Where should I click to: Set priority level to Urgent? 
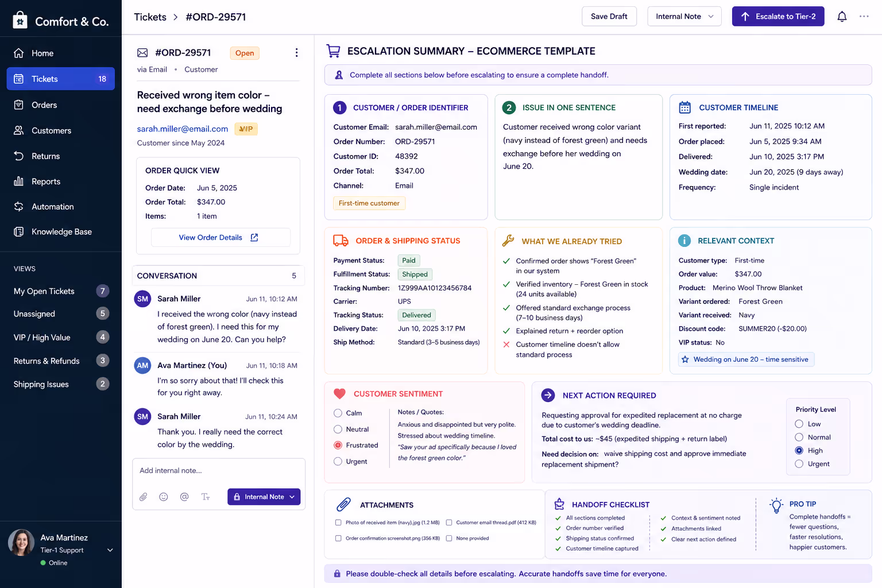[x=799, y=463]
